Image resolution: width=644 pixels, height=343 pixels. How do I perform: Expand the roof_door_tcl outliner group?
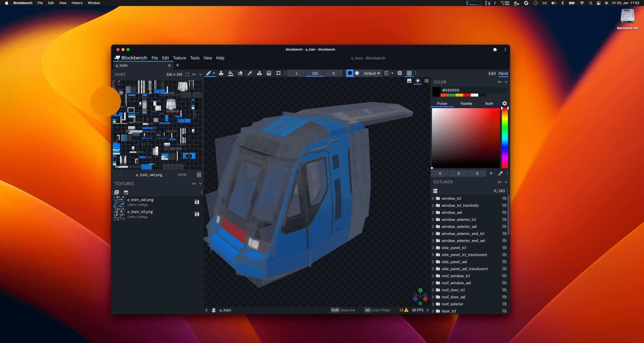point(434,290)
